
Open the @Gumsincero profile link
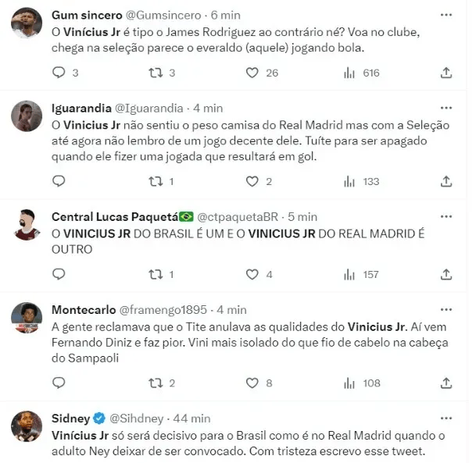pos(160,16)
